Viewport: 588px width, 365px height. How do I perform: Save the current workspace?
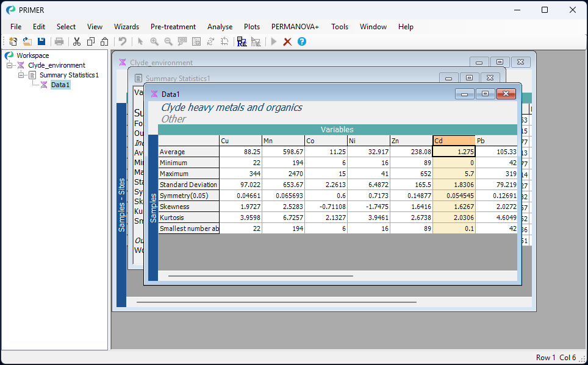41,41
